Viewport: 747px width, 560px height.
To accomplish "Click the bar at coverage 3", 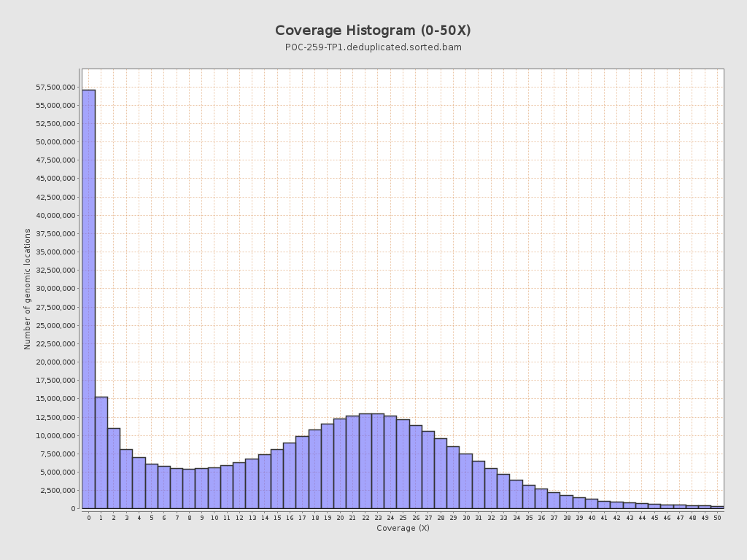I will [x=126, y=478].
